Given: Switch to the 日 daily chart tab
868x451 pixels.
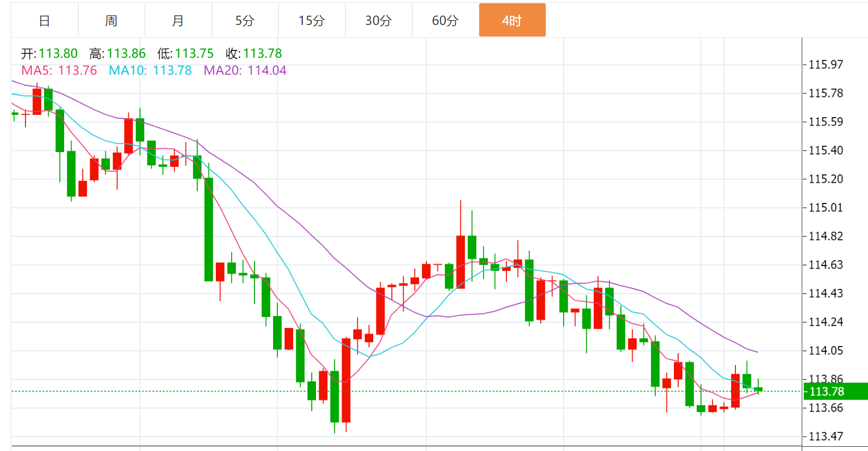Looking at the screenshot, I should tap(45, 21).
